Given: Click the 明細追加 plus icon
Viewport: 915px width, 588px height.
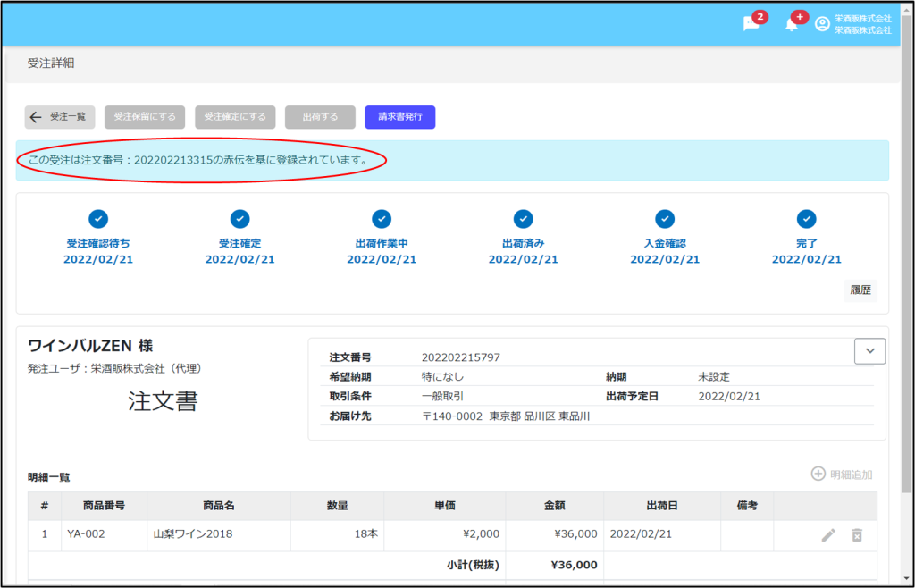Looking at the screenshot, I should tap(818, 474).
